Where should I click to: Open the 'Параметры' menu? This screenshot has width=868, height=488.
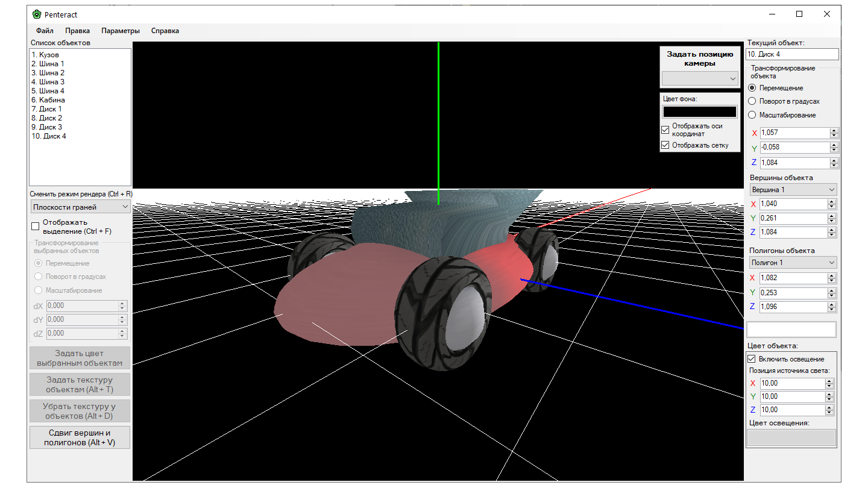pos(121,31)
